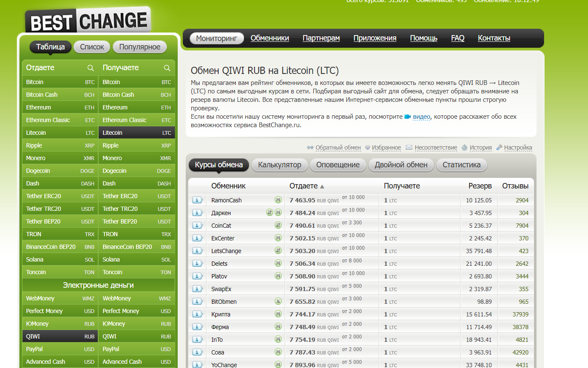Click the M badge in the Platov row
Image resolution: width=588 pixels, height=368 pixels.
[278, 276]
